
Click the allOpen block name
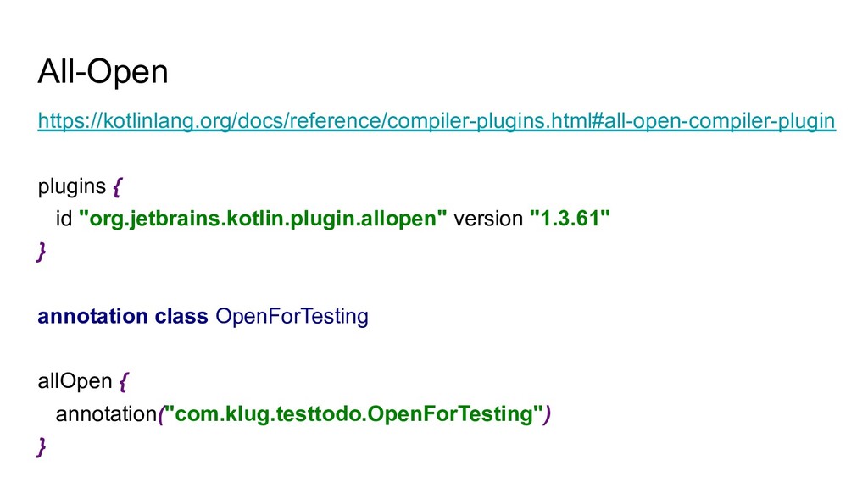pyautogui.click(x=75, y=381)
